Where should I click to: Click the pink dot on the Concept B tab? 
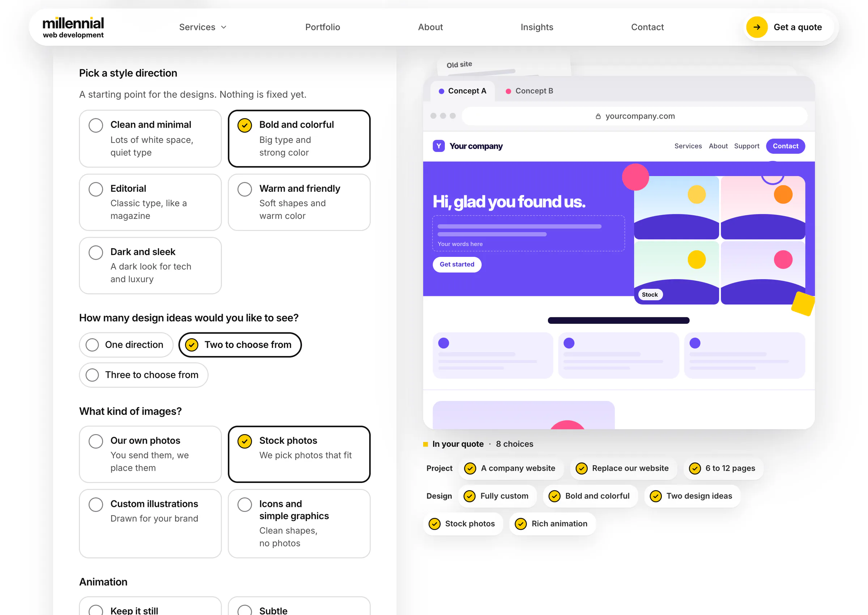click(x=508, y=91)
